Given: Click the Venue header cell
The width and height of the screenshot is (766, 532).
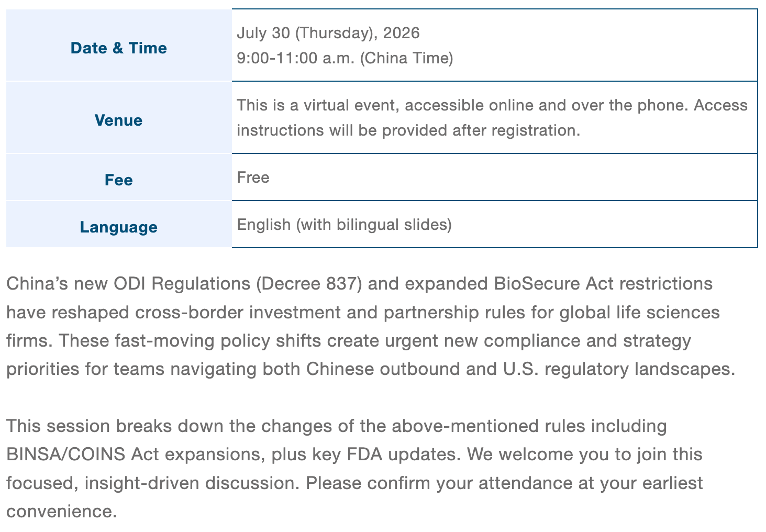Looking at the screenshot, I should click(x=119, y=117).
